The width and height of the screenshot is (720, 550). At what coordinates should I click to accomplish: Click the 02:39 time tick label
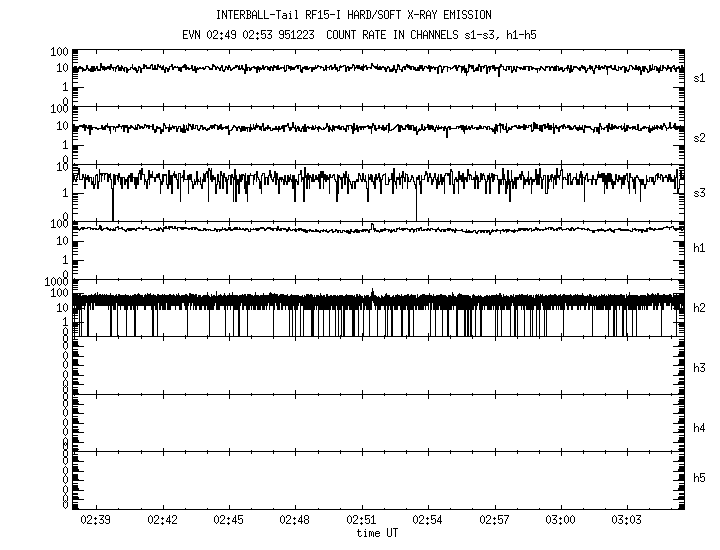coord(95,520)
